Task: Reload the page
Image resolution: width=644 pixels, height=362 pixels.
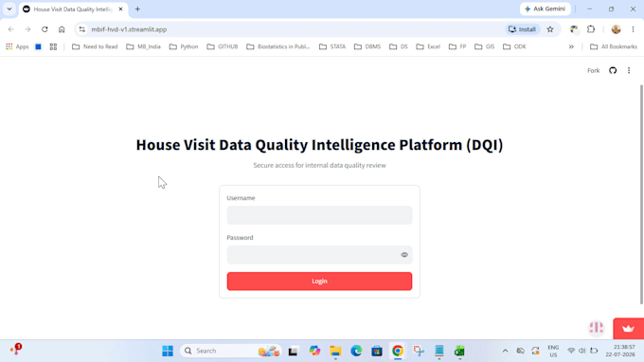Action: [x=45, y=29]
